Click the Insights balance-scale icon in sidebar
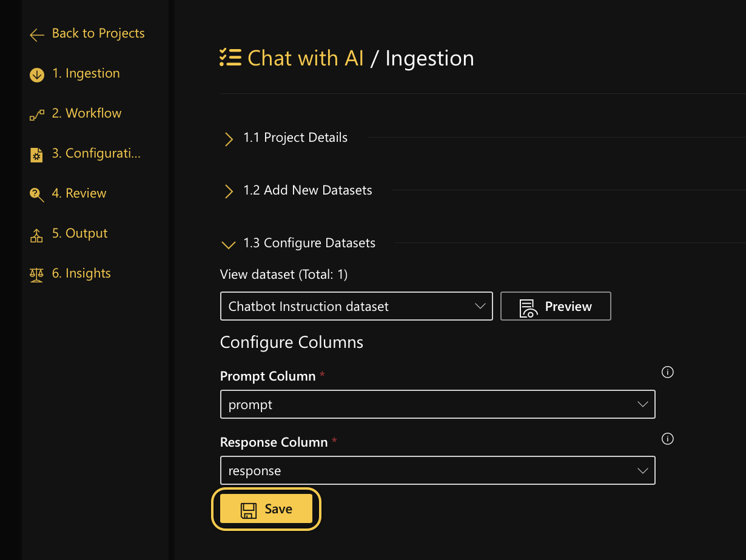This screenshot has height=560, width=746. (x=37, y=275)
